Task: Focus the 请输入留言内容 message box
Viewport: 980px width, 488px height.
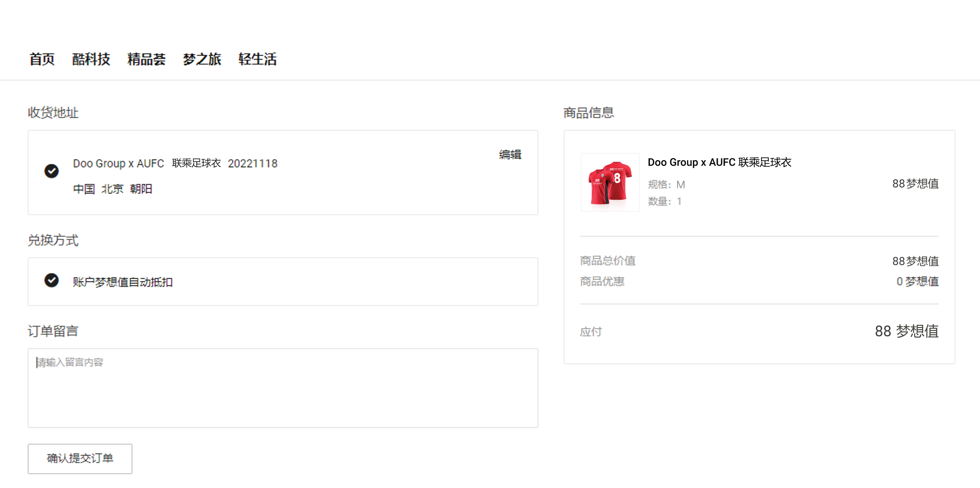Action: point(283,388)
